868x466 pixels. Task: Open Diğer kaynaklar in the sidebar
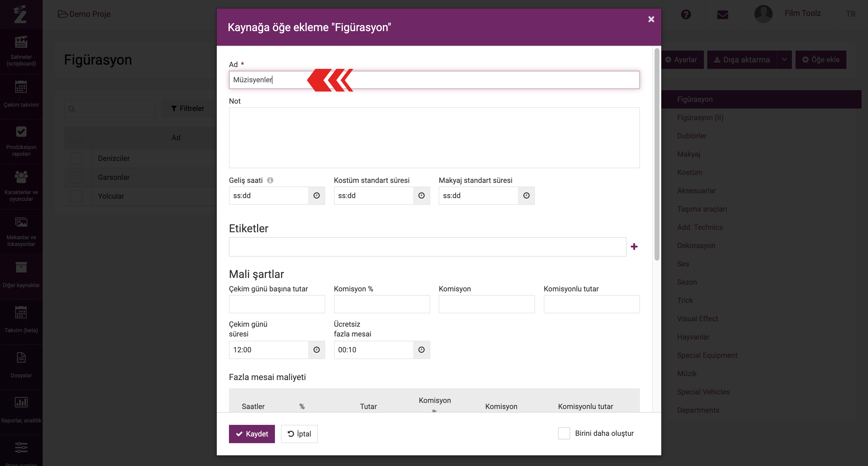click(x=21, y=276)
